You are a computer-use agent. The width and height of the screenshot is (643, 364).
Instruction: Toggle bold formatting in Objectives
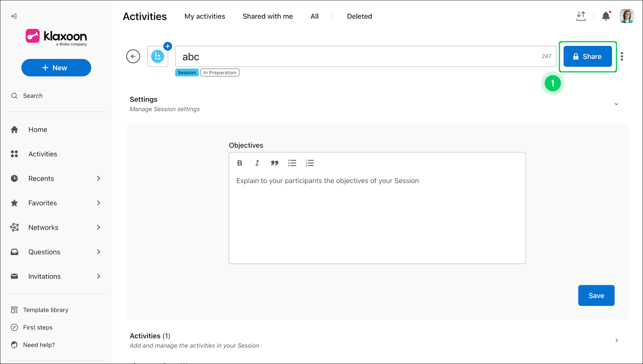pyautogui.click(x=240, y=163)
